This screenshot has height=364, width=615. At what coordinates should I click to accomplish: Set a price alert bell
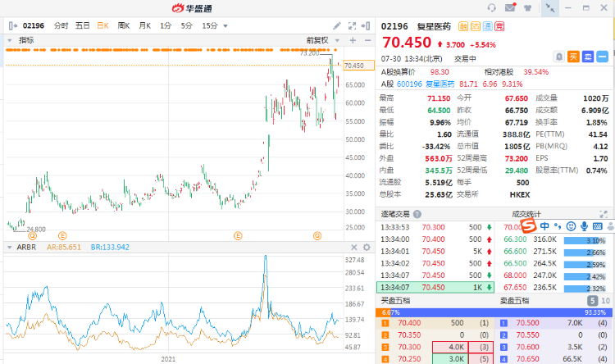pos(559,57)
